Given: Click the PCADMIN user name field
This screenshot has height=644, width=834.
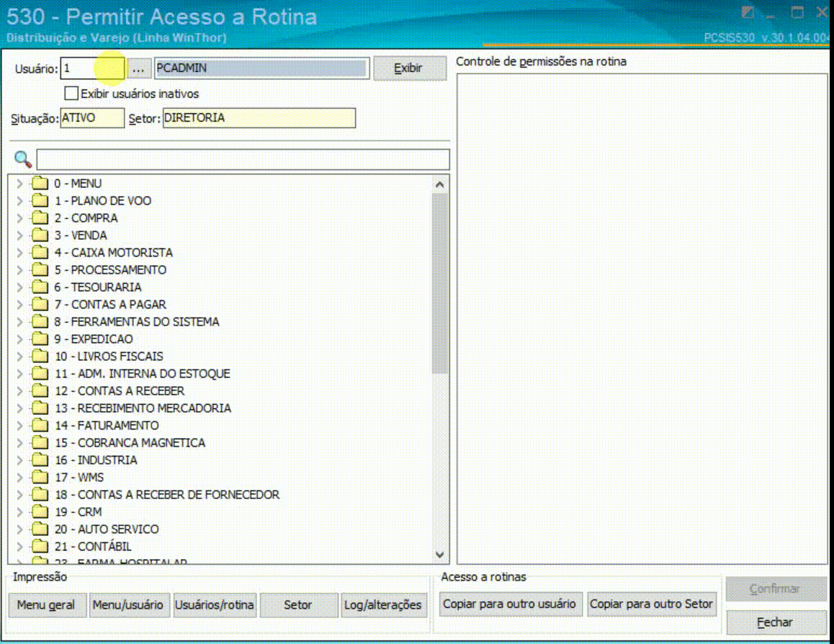Looking at the screenshot, I should point(261,68).
